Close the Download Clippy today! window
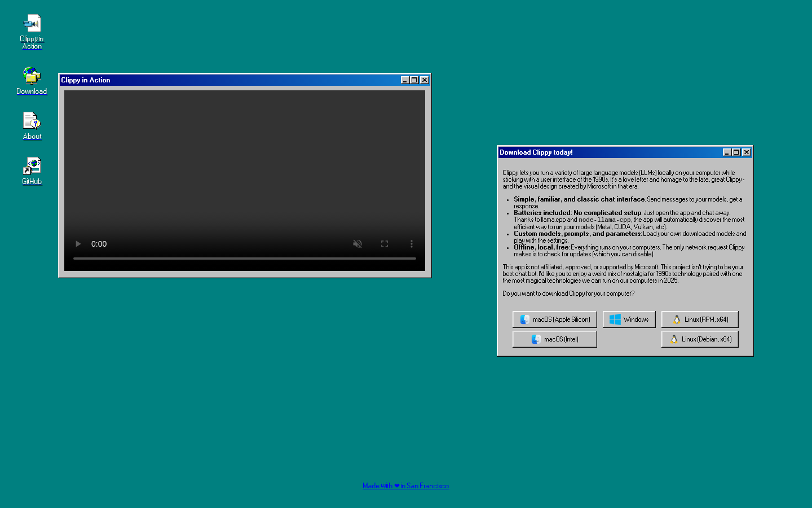 click(747, 152)
